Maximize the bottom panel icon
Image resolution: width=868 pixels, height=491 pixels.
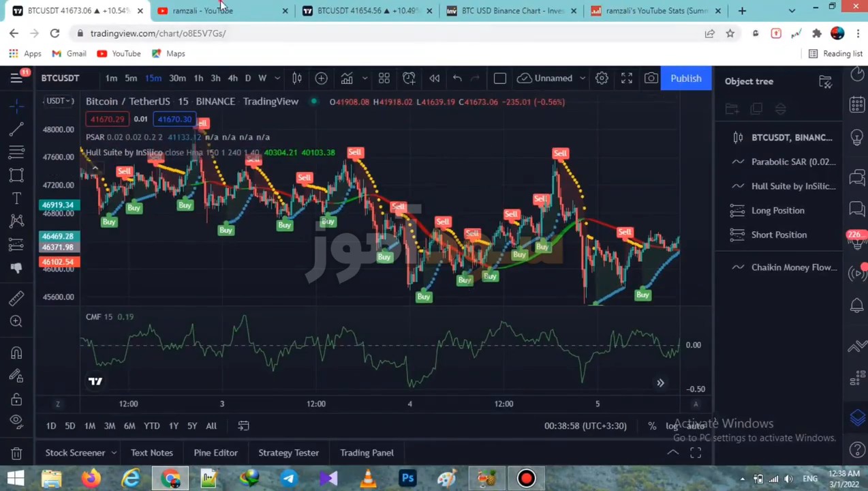point(696,453)
